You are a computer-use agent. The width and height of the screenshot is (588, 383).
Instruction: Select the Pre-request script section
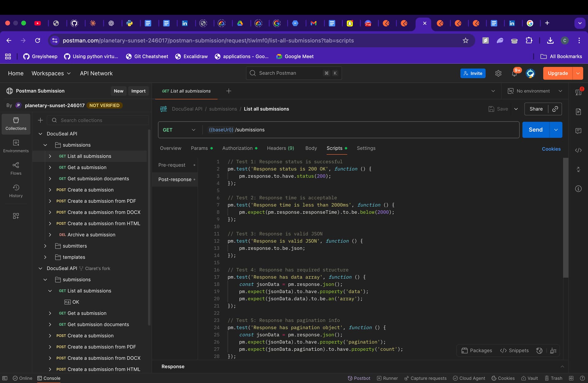tap(172, 165)
